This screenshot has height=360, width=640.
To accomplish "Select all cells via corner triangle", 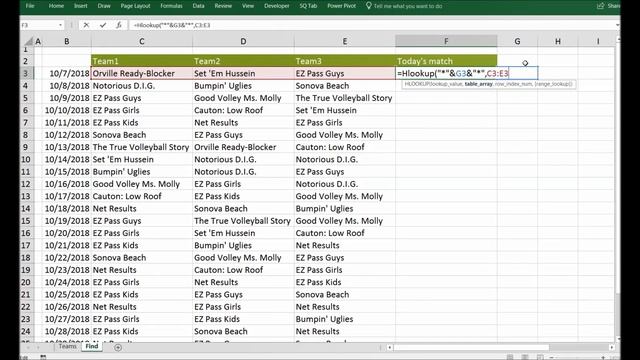I will click(29, 41).
